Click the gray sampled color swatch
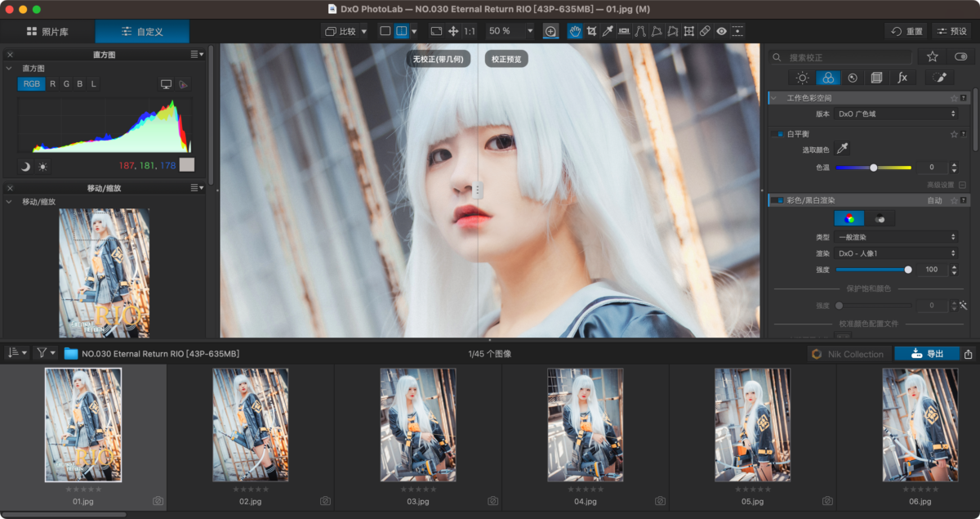The width and height of the screenshot is (980, 519). click(187, 164)
